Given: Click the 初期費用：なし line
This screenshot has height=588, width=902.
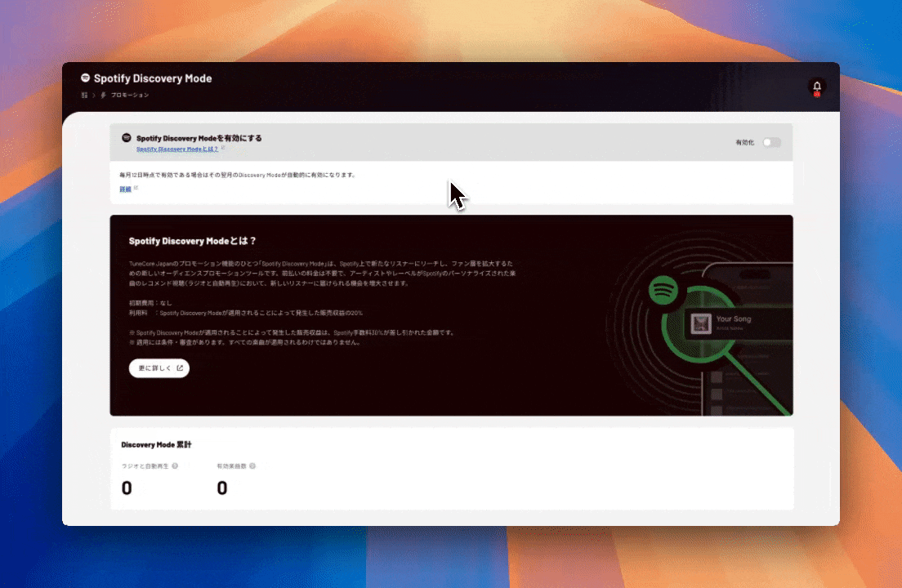Looking at the screenshot, I should pos(150,303).
